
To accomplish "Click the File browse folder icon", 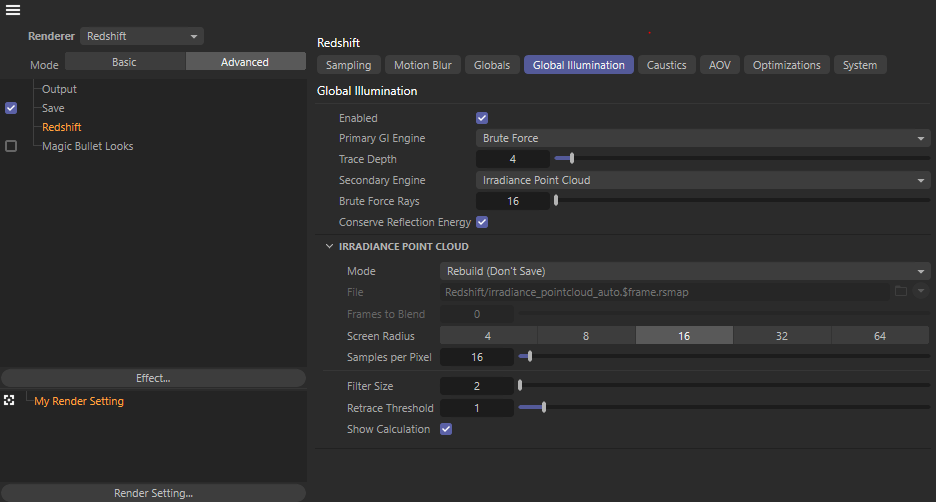I will [901, 291].
